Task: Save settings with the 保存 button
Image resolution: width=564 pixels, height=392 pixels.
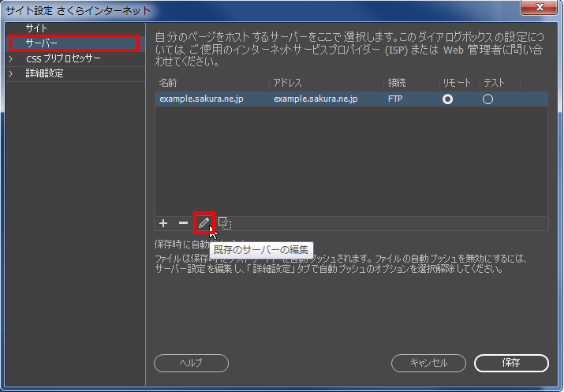Action: tap(510, 363)
